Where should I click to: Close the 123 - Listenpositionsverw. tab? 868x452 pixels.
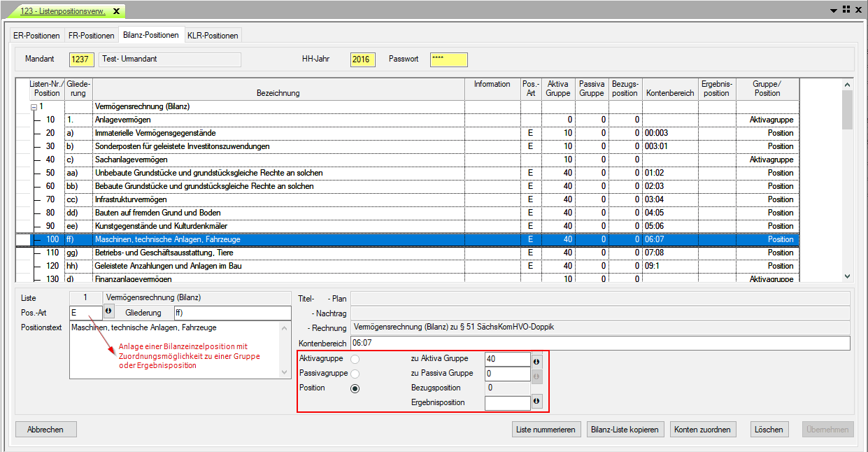pyautogui.click(x=116, y=11)
